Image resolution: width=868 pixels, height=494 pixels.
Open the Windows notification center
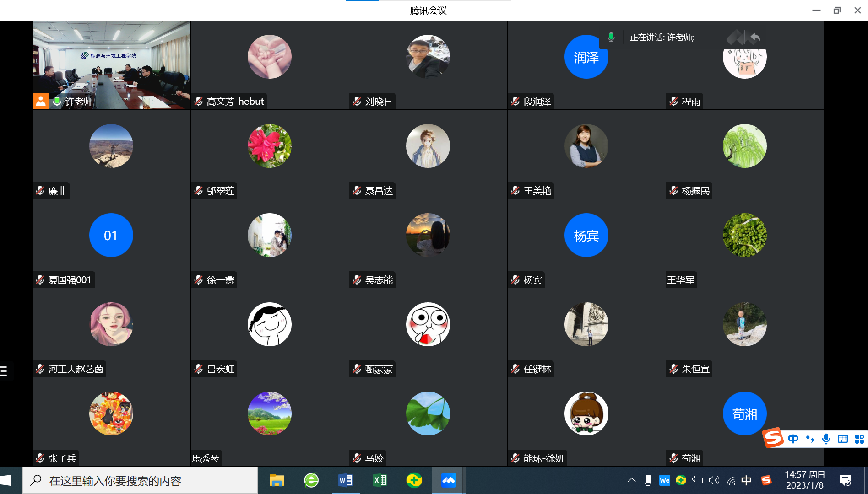coord(845,480)
